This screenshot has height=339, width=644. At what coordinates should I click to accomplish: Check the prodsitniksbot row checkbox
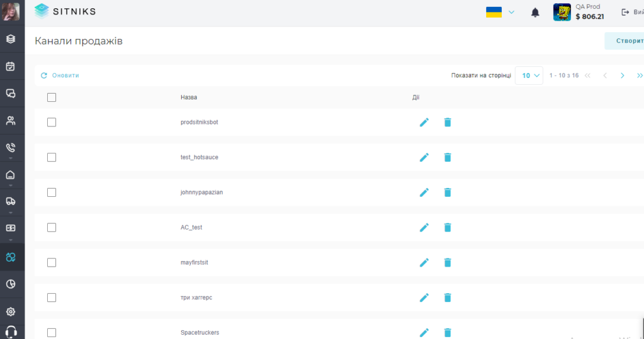point(52,122)
